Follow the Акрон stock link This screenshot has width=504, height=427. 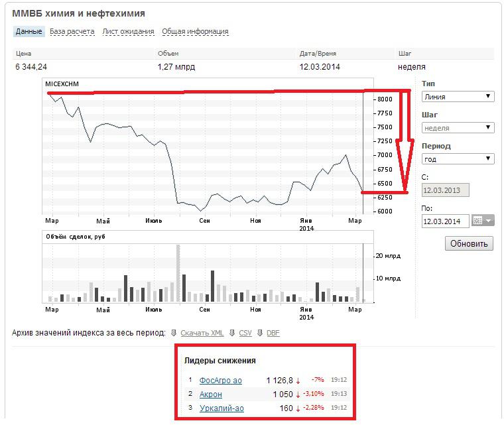click(211, 395)
